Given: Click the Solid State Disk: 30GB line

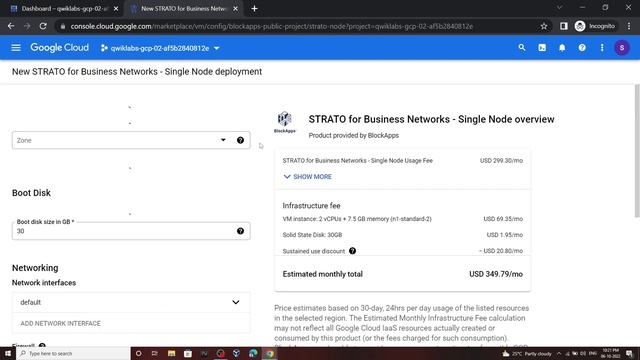Looking at the screenshot, I should (402, 235).
